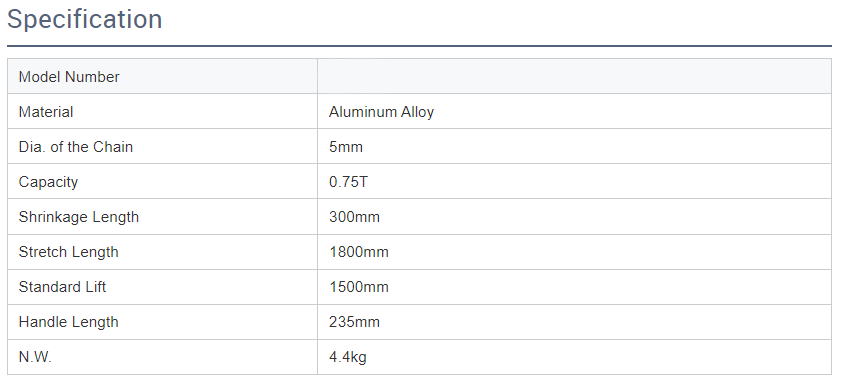The height and width of the screenshot is (382, 842).
Task: Select the Handle Length label
Action: tap(69, 322)
